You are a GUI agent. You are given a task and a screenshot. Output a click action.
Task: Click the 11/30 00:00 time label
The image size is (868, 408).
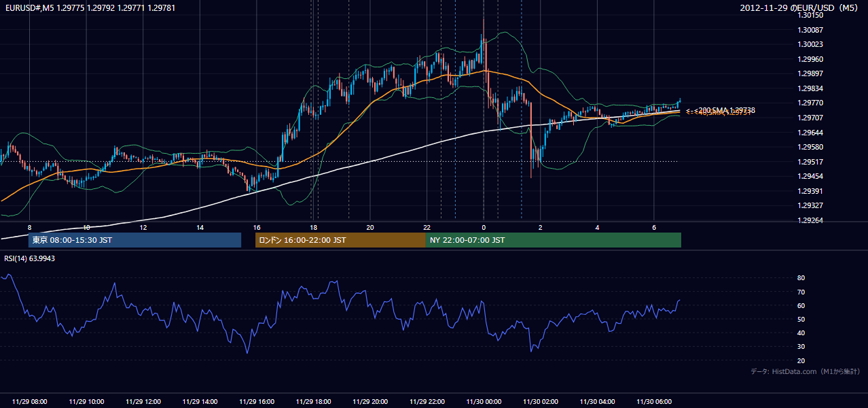click(x=484, y=402)
